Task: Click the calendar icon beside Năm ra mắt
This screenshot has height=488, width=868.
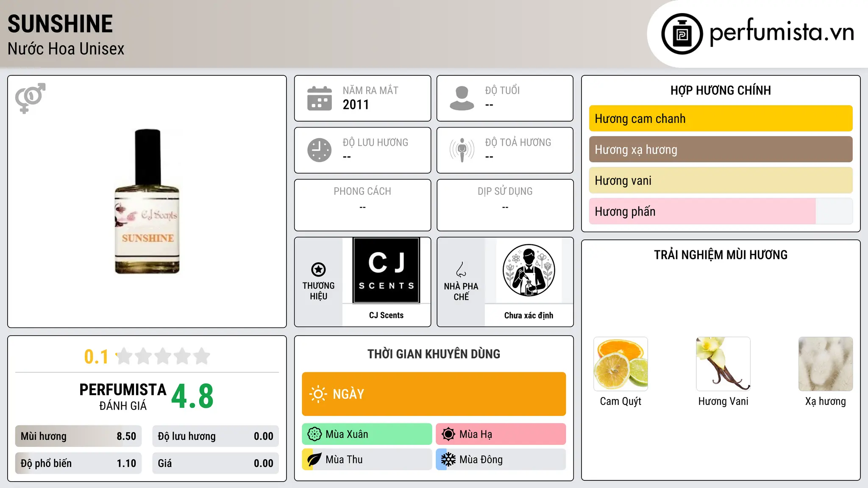Action: (x=320, y=98)
